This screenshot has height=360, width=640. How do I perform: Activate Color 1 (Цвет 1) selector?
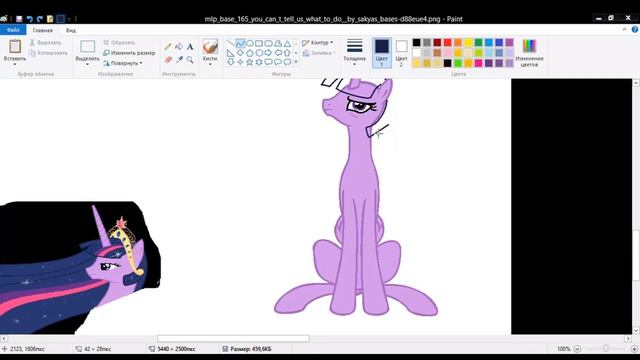(x=382, y=53)
